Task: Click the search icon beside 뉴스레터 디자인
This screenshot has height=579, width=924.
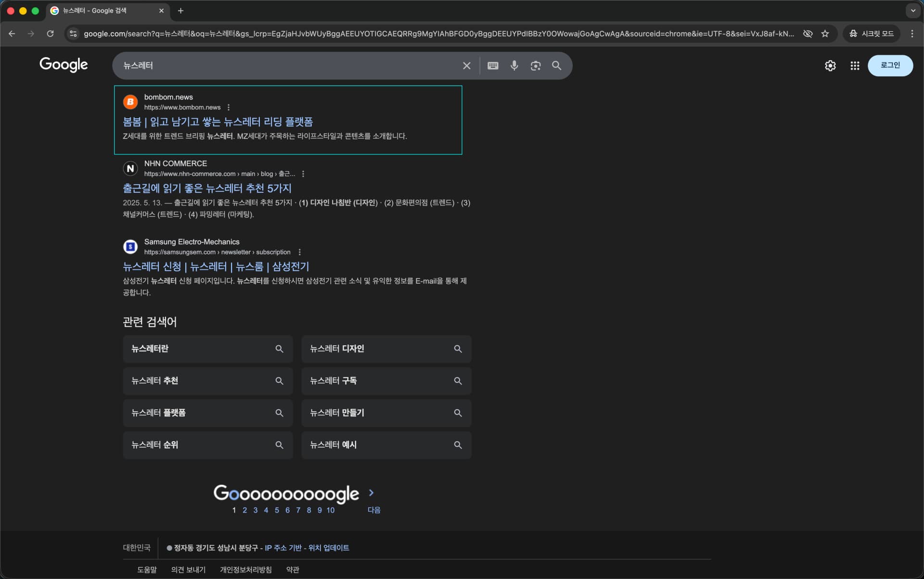Action: [x=458, y=349]
